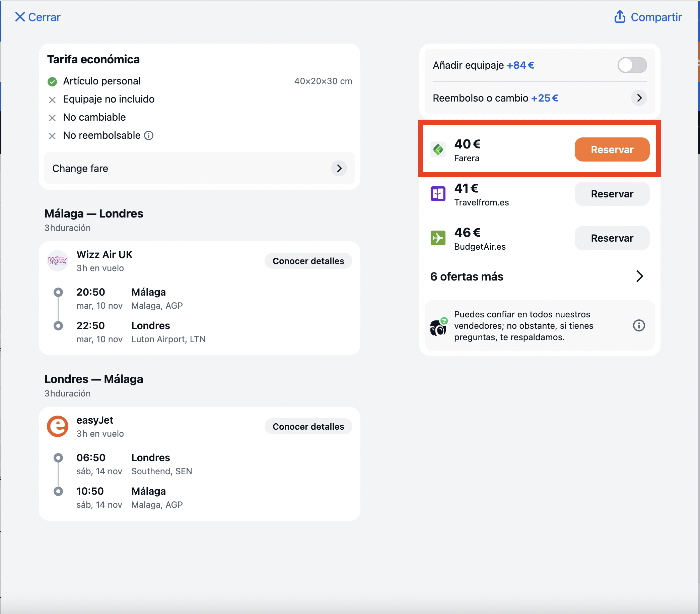Click the 10:50 Málaga arrival time
Viewport: 700px width, 614px height.
tap(90, 491)
